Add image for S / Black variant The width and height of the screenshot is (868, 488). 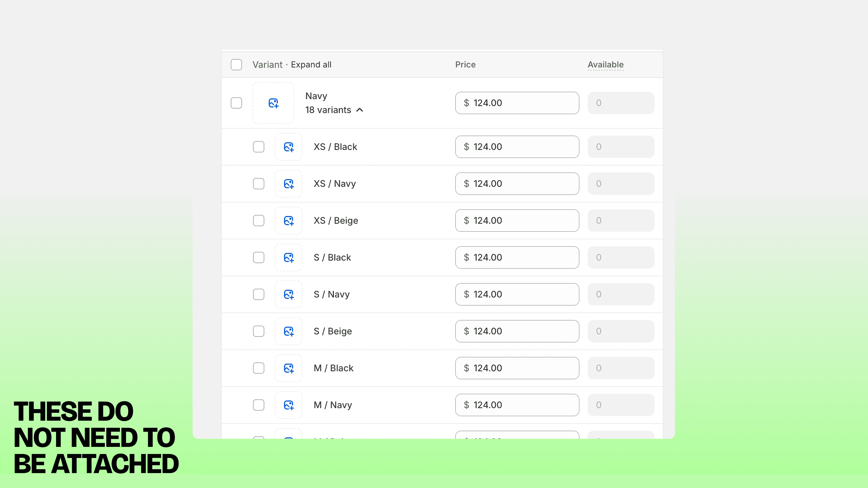288,258
